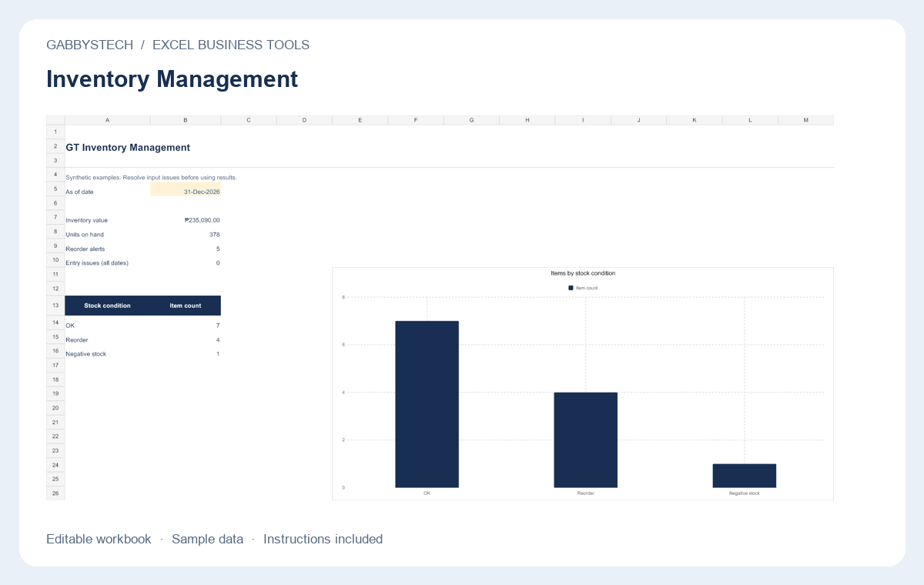Screen dimensions: 924x585
Task: Select row 13 header
Action: pyautogui.click(x=55, y=306)
